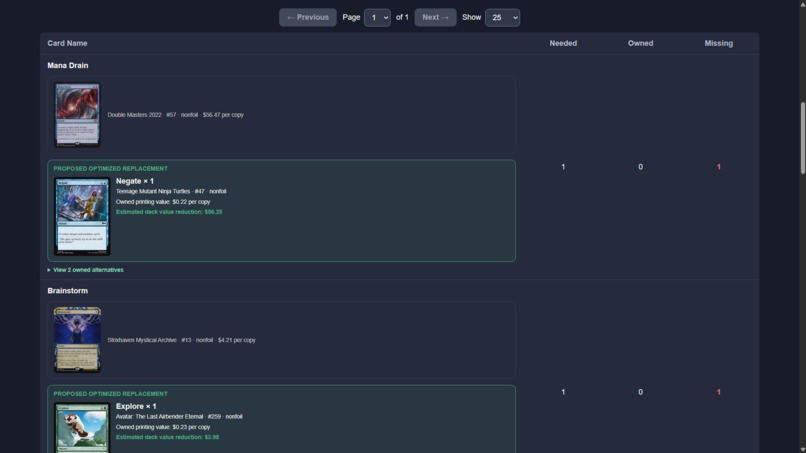Click the Missing column header
The width and height of the screenshot is (806, 453).
719,43
